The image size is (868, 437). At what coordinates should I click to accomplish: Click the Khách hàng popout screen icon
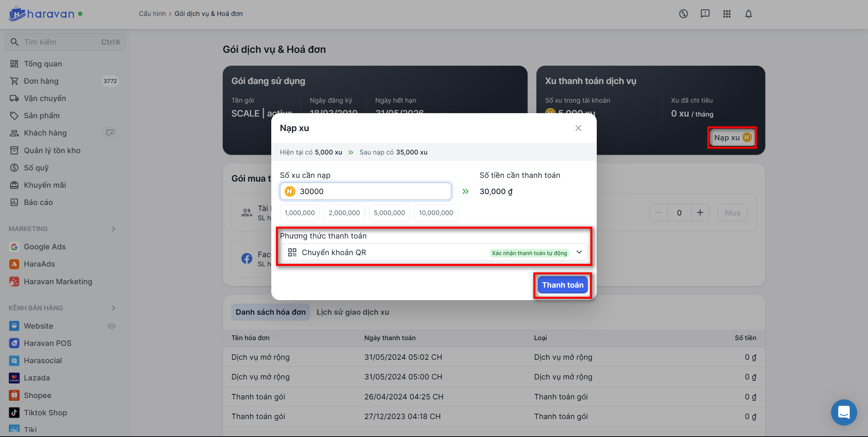110,133
